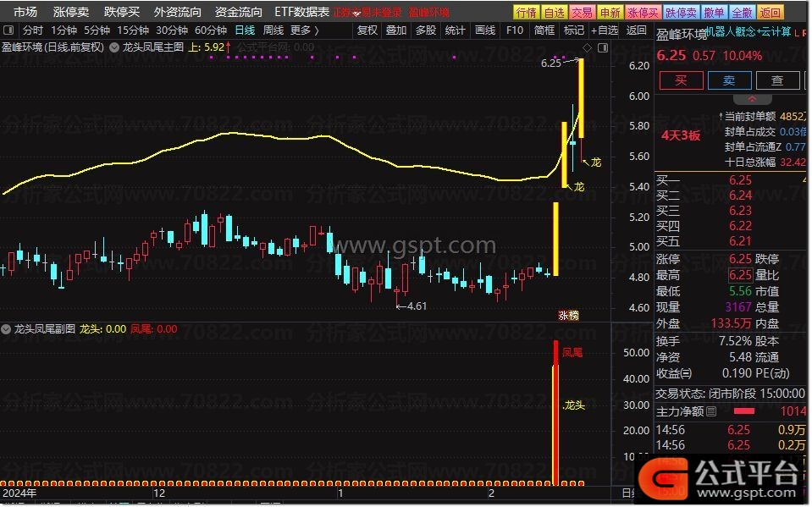The height and width of the screenshot is (507, 812).
Task: Expand the 更多 timeframe options
Action: (x=304, y=30)
